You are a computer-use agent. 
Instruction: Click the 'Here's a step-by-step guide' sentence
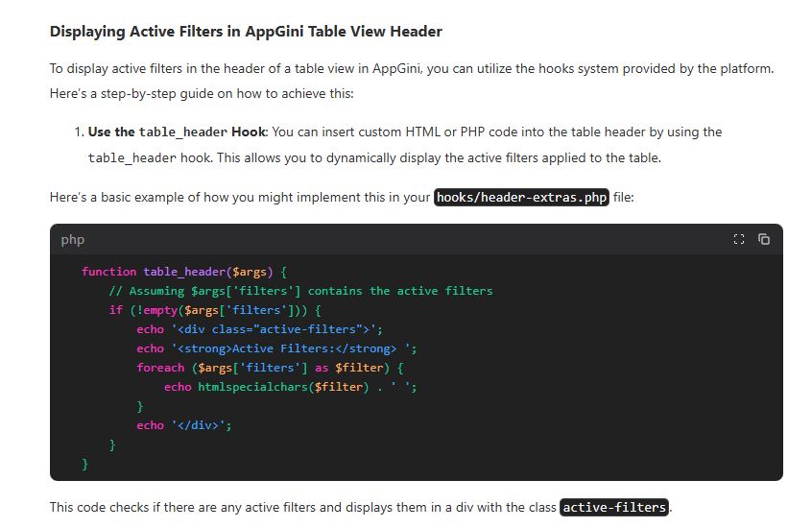tap(202, 94)
